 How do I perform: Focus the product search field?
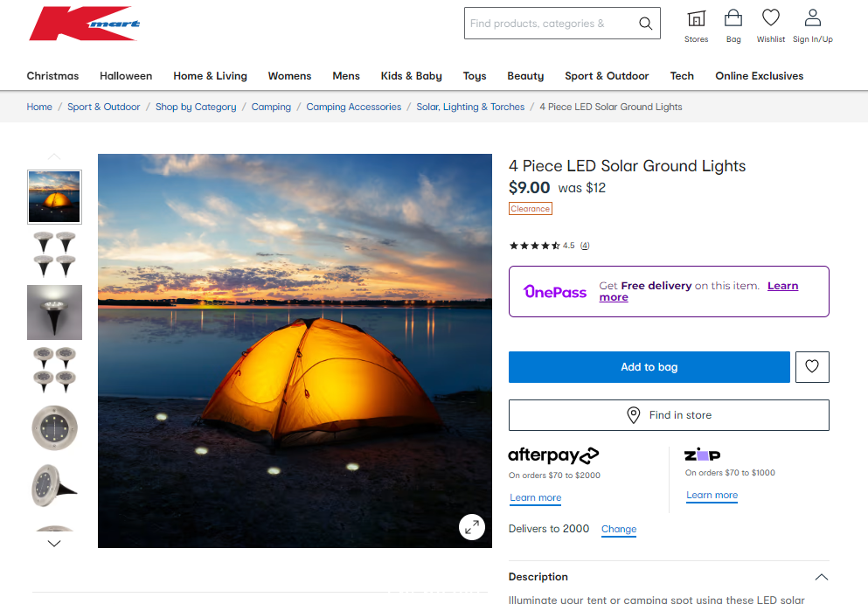pyautogui.click(x=551, y=24)
